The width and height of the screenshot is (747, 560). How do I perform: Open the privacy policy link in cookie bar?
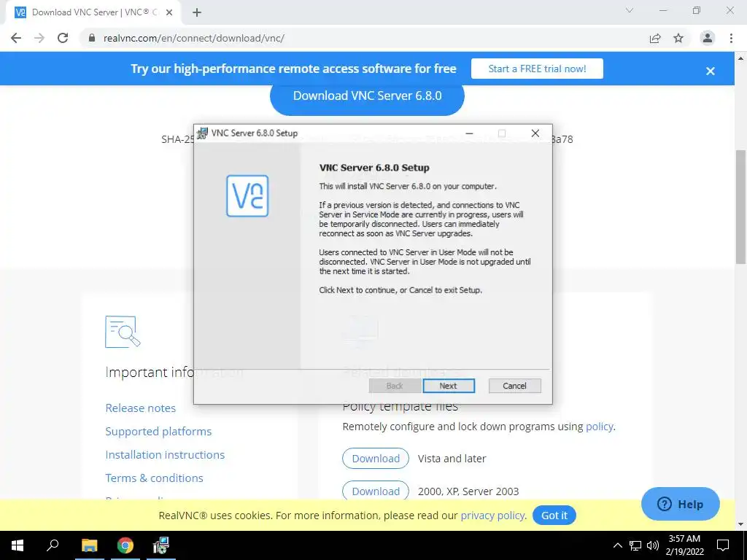[492, 516]
